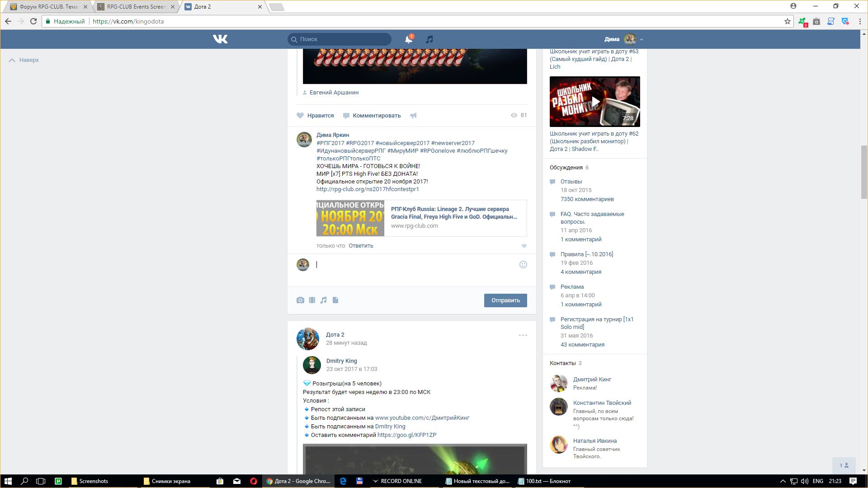This screenshot has height=488, width=868.
Task: Open Евгений Аршанин author link
Action: [x=334, y=93]
